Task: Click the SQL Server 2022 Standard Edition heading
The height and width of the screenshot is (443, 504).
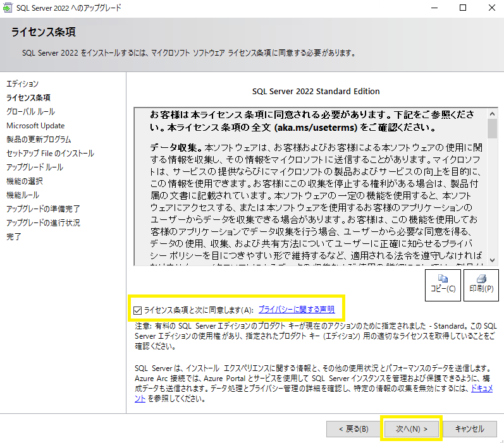Action: (316, 92)
